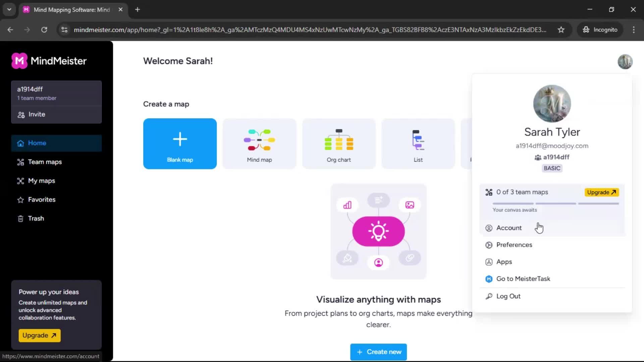
Task: Choose the List template
Action: click(418, 143)
